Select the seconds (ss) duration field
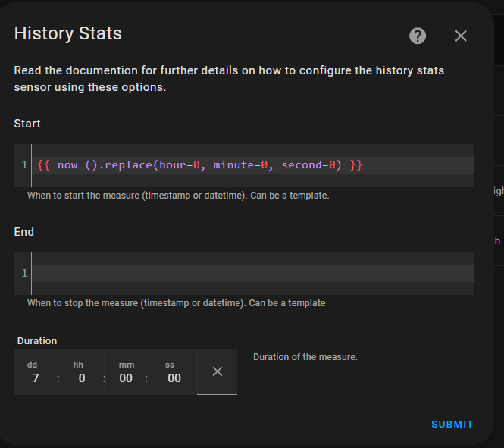 click(x=174, y=378)
